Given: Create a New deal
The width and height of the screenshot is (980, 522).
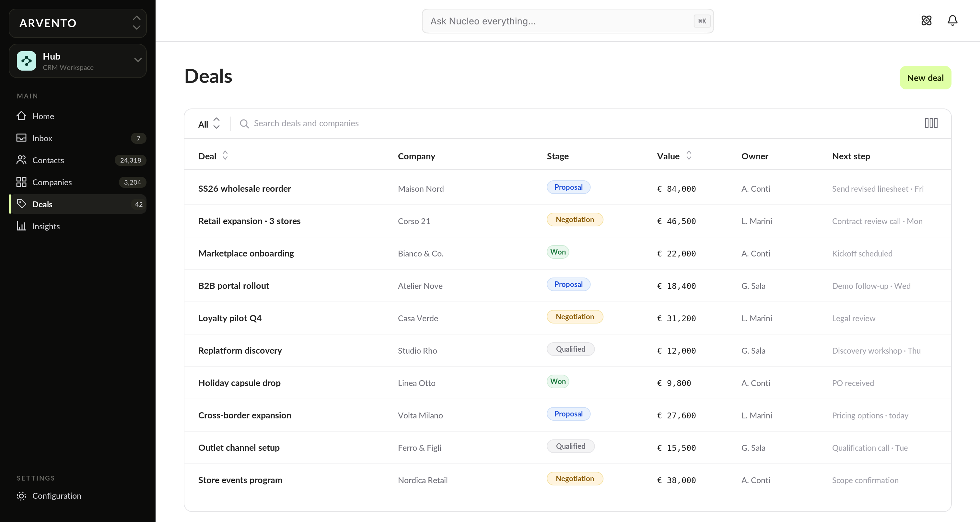Looking at the screenshot, I should tap(925, 78).
